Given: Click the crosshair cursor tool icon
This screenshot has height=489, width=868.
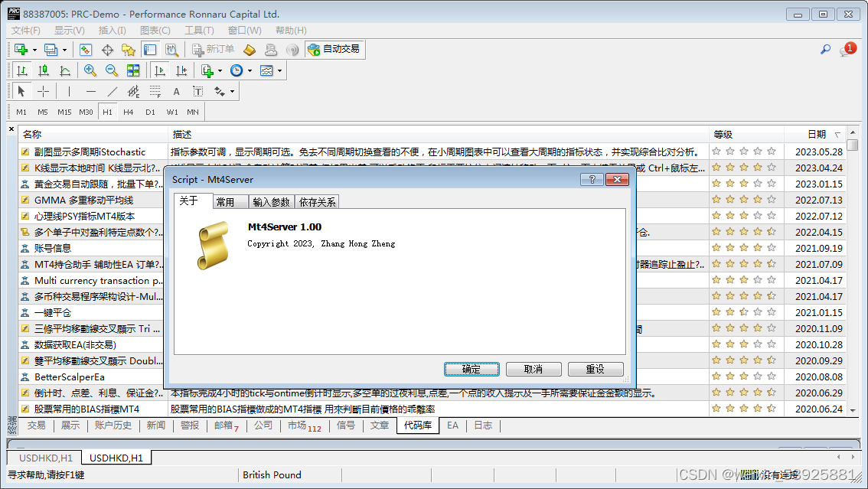Looking at the screenshot, I should (x=44, y=91).
